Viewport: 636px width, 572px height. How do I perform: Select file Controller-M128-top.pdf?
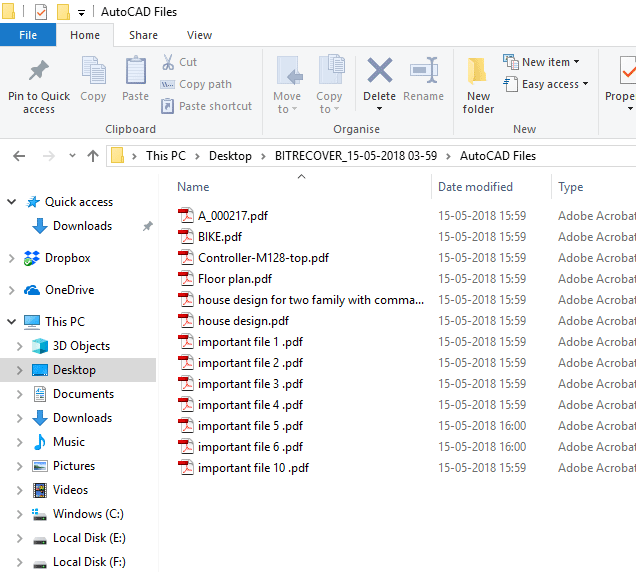click(x=263, y=258)
